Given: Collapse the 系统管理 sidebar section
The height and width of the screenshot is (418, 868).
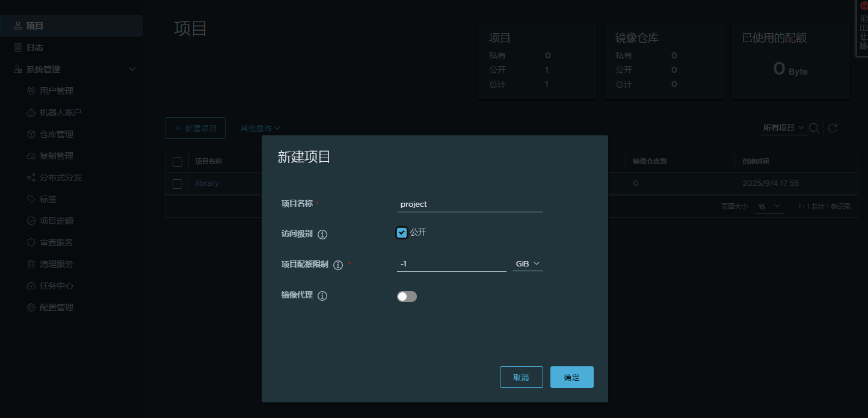Looking at the screenshot, I should tap(132, 69).
